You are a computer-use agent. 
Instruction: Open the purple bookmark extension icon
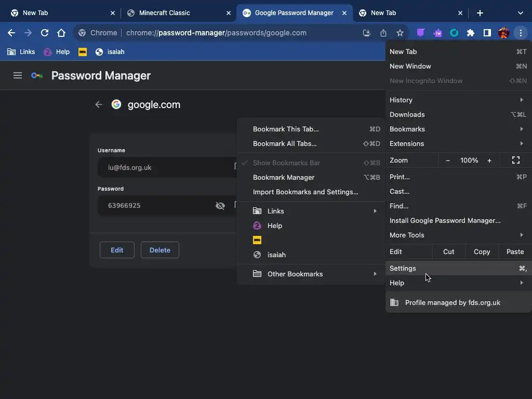pos(421,33)
